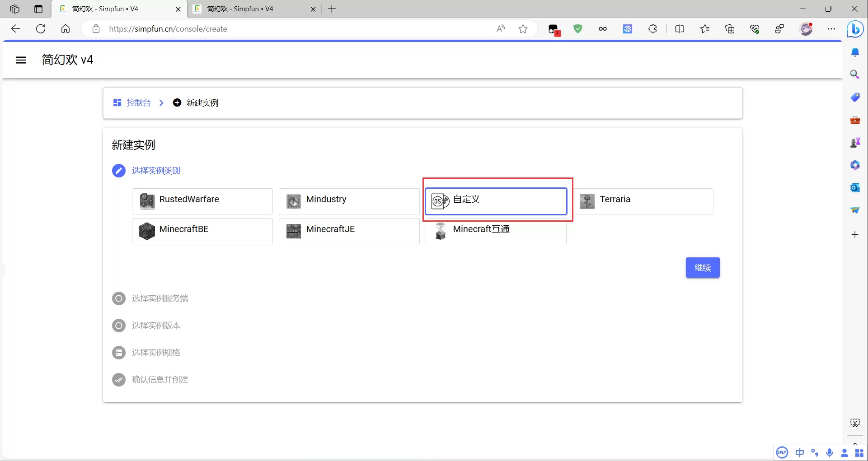Click the 控制台 breadcrumb link
Screen dimensions: 868x461
click(x=138, y=103)
